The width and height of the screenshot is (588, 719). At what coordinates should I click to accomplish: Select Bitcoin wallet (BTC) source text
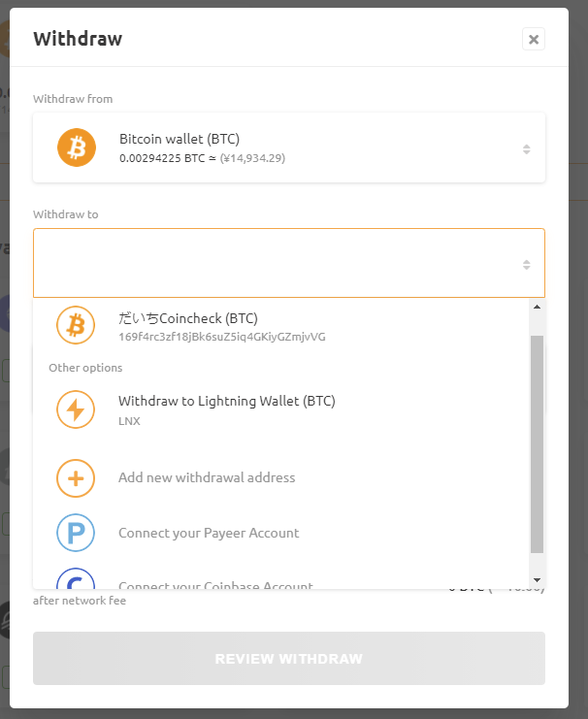(x=180, y=139)
